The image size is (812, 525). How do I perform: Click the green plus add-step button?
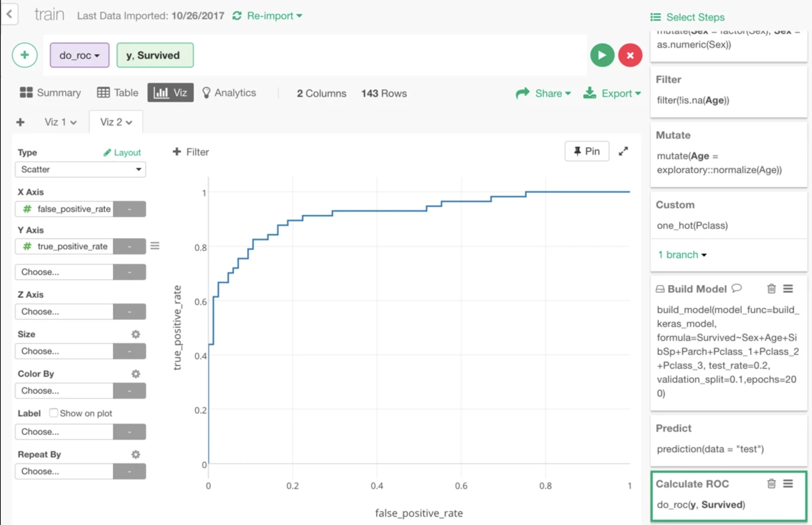coord(25,55)
